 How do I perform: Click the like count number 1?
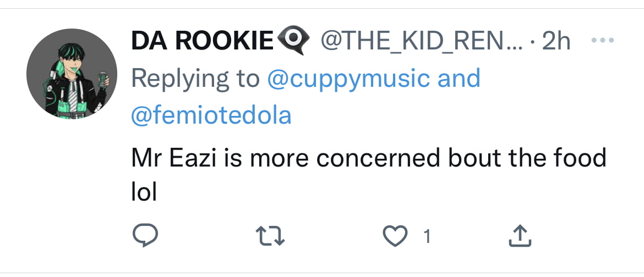click(x=427, y=237)
